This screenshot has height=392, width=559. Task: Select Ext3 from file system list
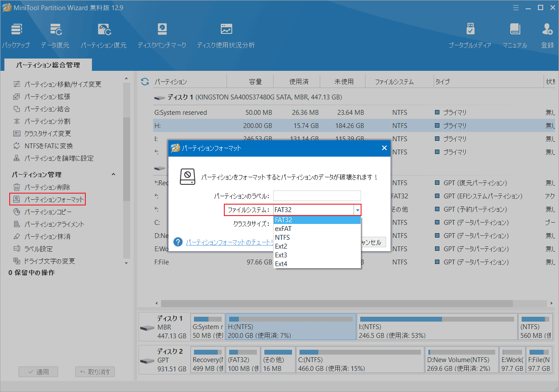click(x=317, y=255)
